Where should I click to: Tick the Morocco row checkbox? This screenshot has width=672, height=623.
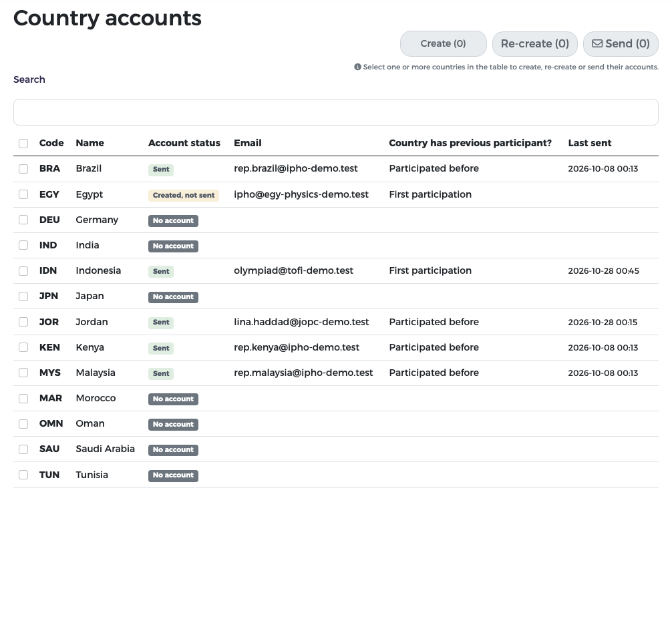[x=23, y=399]
